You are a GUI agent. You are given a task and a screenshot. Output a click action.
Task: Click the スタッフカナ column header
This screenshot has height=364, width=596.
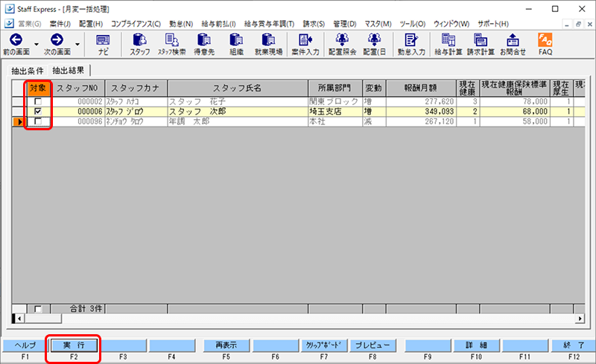point(136,88)
